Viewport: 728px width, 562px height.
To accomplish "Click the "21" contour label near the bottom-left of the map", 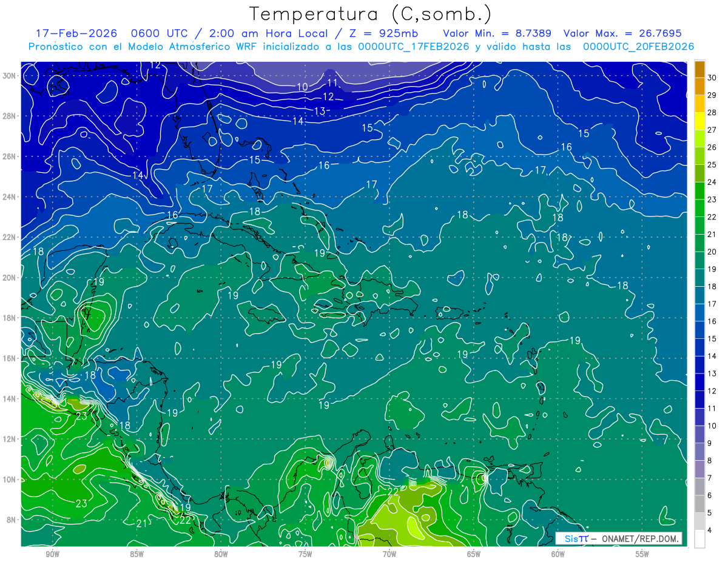I will pyautogui.click(x=141, y=523).
